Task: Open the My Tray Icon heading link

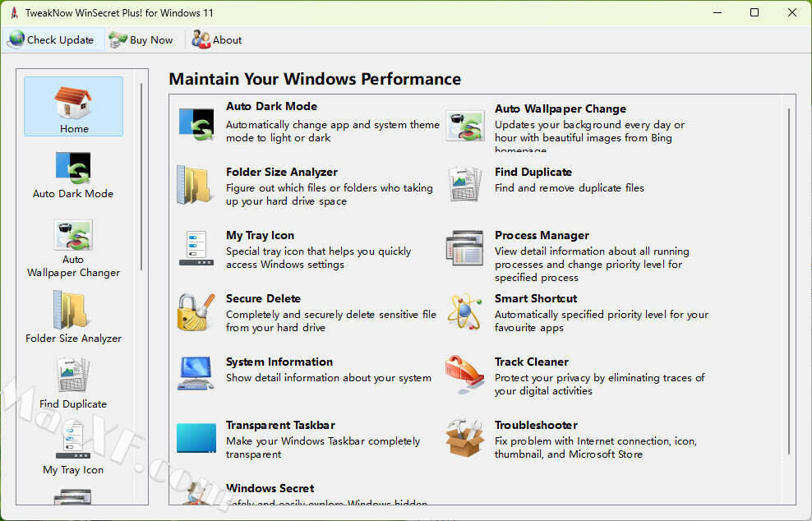Action: [x=260, y=235]
